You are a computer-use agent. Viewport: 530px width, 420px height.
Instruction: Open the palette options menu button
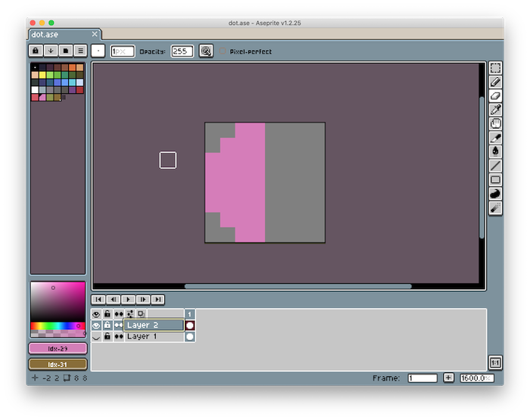coord(79,51)
